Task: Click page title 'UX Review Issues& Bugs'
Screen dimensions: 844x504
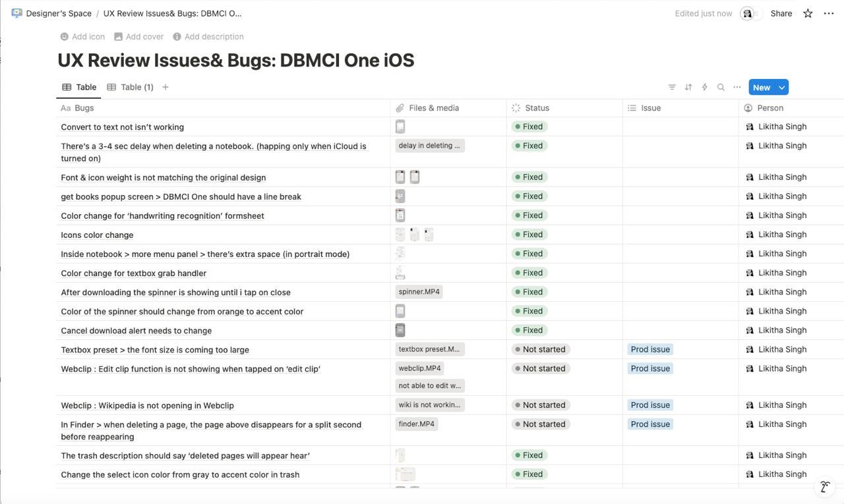Action: (x=236, y=60)
